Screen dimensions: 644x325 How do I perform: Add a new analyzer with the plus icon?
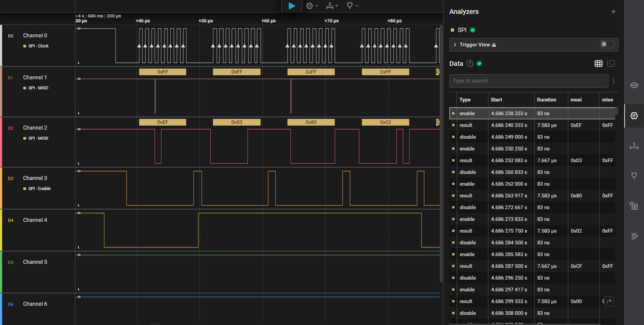click(613, 12)
